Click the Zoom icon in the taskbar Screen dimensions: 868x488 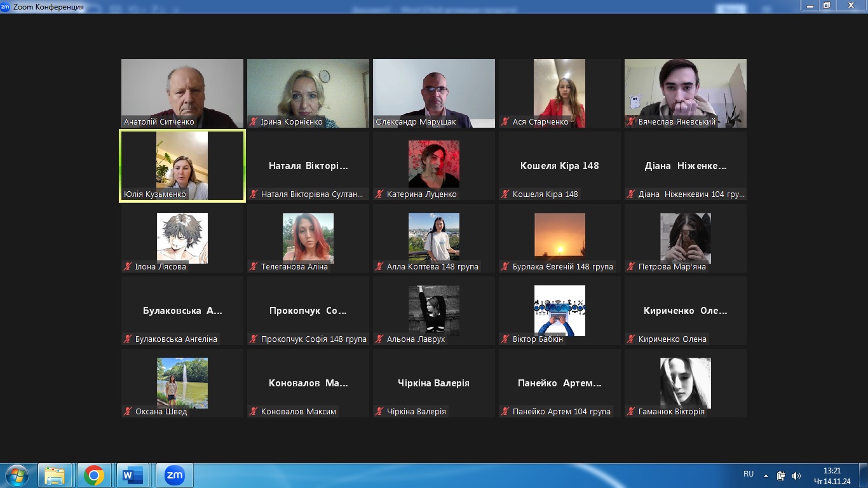point(174,475)
